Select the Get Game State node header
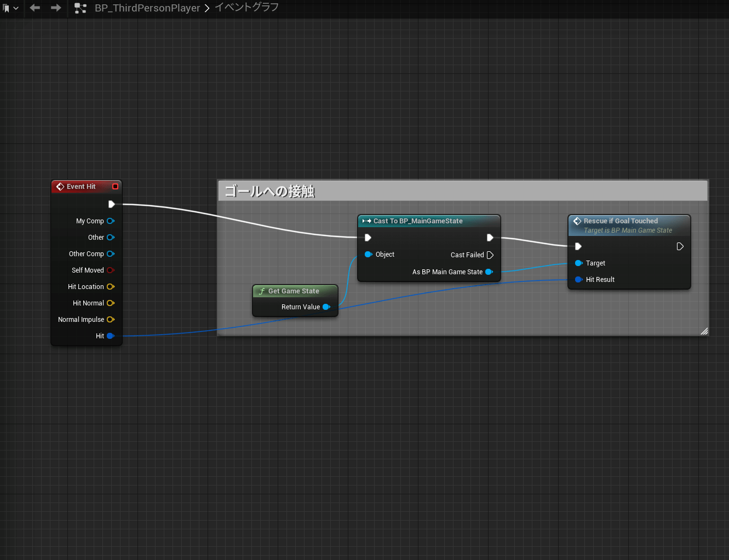This screenshot has height=560, width=729. [294, 291]
